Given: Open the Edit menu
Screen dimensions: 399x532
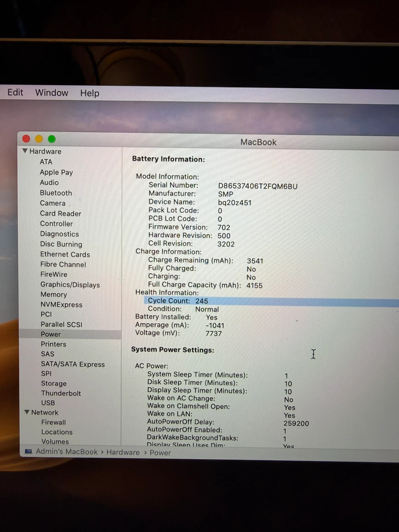Looking at the screenshot, I should point(15,92).
